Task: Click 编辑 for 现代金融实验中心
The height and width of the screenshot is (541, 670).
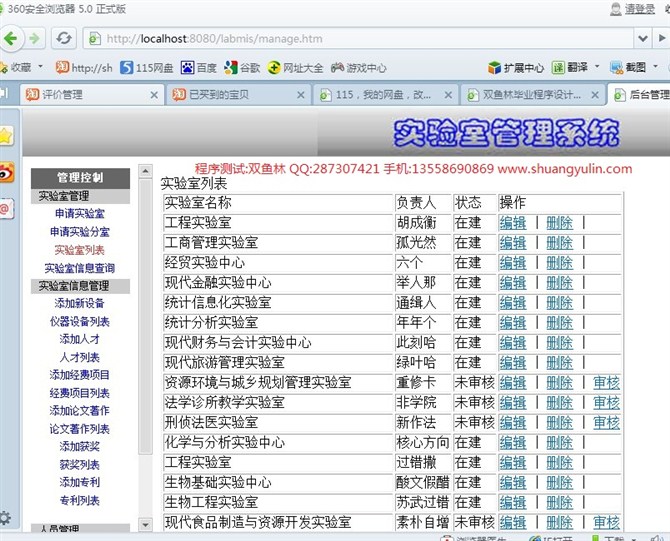Action: coord(513,282)
